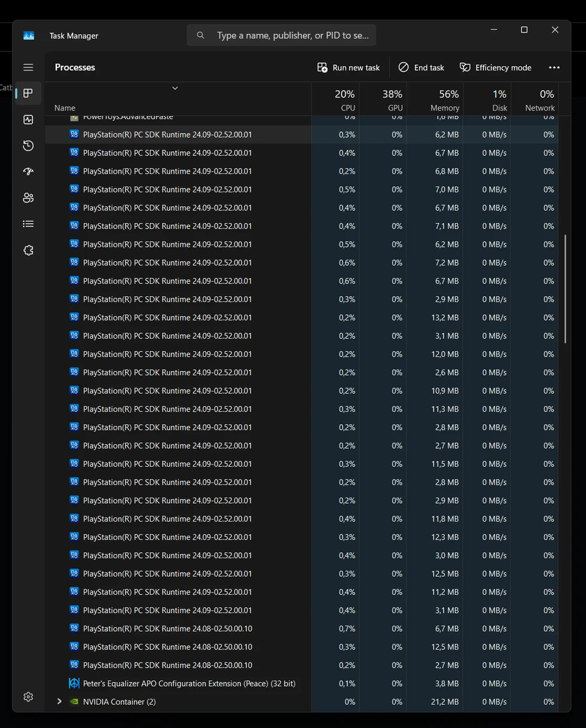
Task: Sort processes by Network column header
Action: 535,100
